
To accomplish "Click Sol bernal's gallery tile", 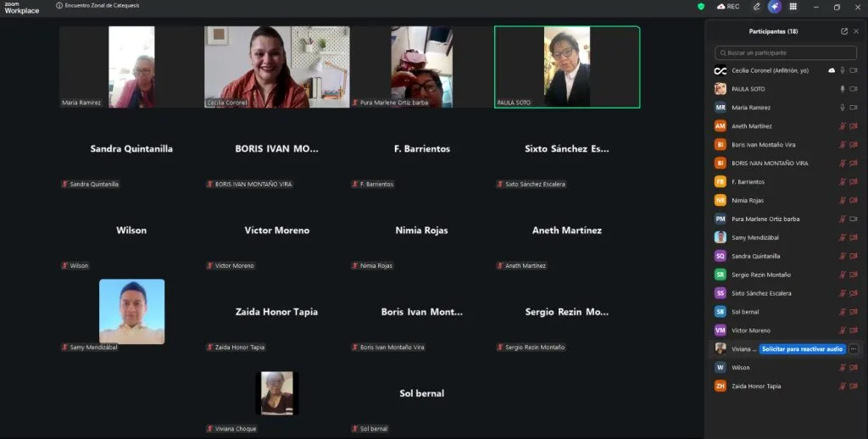I will point(422,393).
